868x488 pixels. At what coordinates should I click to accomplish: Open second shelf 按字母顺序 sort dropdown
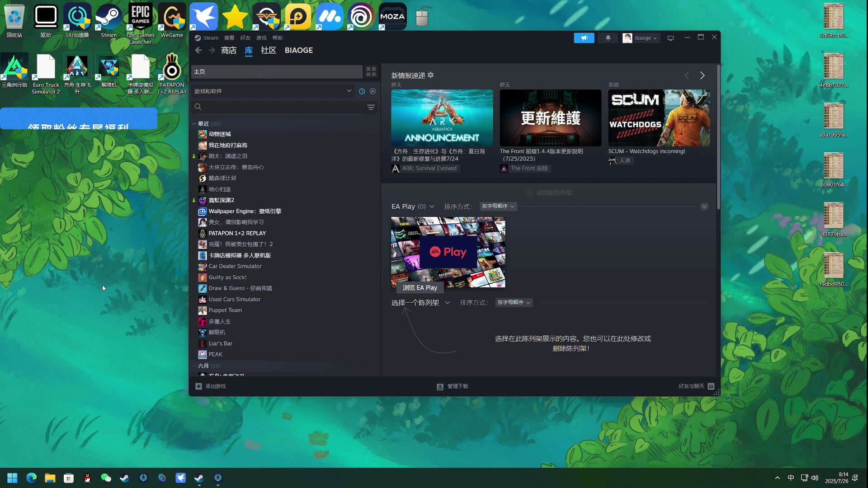[x=514, y=302]
